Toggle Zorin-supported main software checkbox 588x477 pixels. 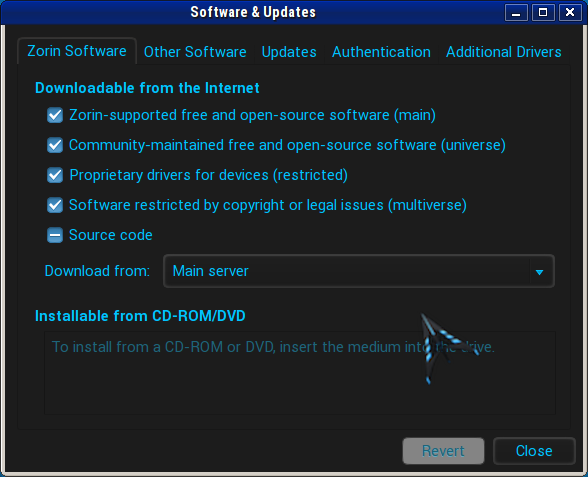coord(55,115)
